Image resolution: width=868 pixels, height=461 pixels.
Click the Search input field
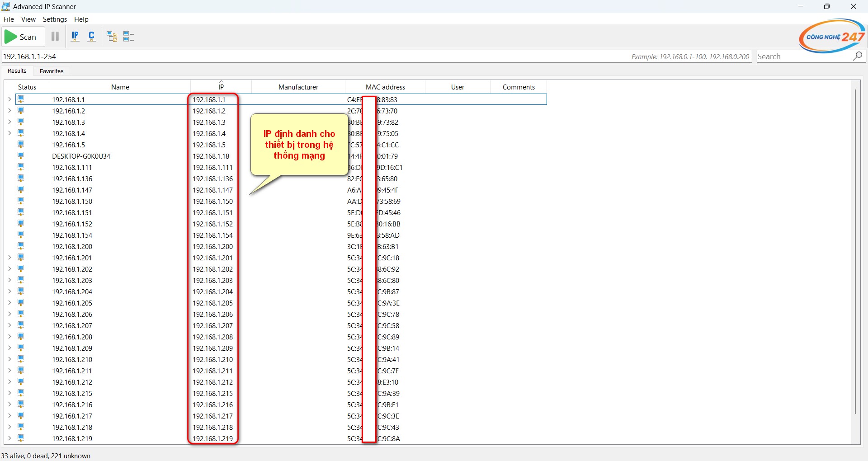(x=804, y=56)
